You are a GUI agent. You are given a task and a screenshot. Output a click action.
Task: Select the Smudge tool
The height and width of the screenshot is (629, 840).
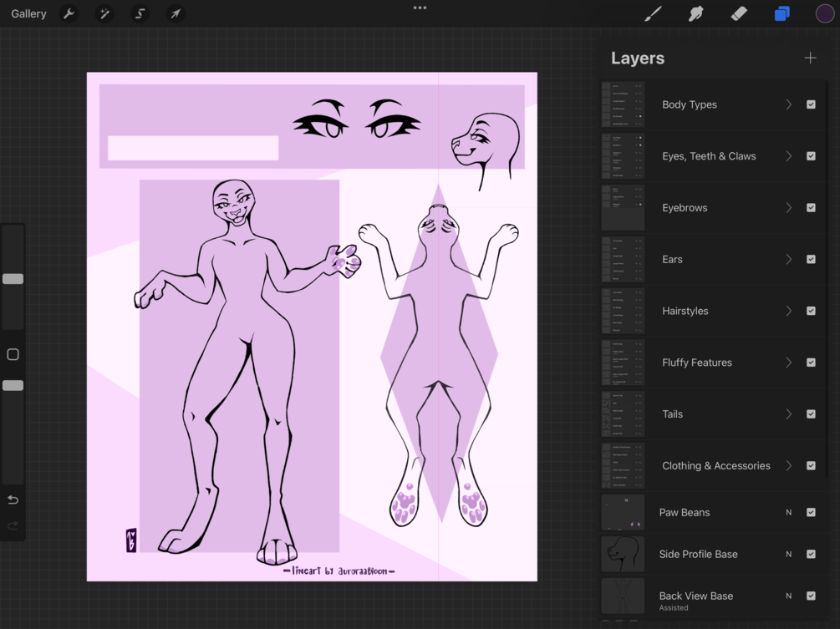click(x=695, y=13)
